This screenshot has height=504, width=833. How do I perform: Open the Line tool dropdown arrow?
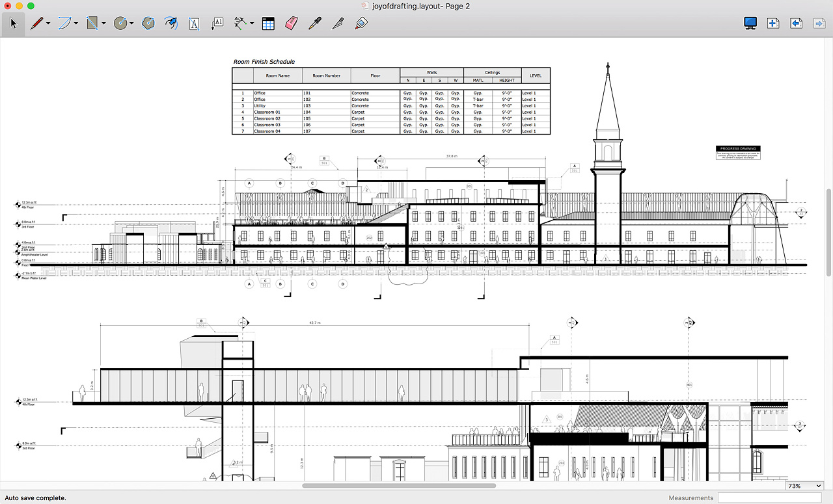coord(49,24)
